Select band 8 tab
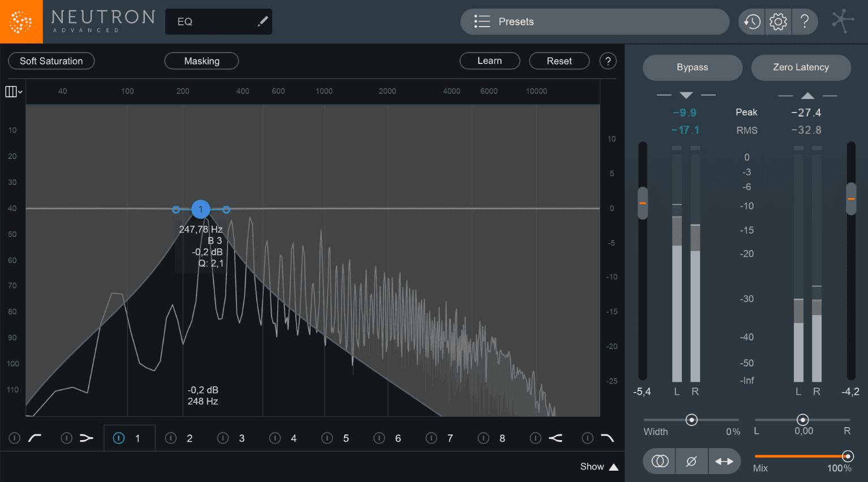868x482 pixels. point(502,438)
